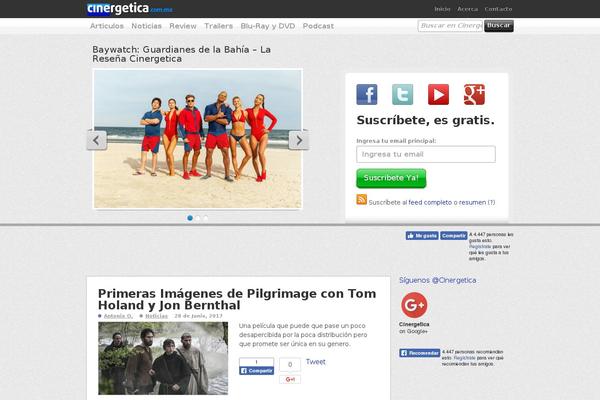The height and width of the screenshot is (400, 600).
Task: Click the article G+ share count box
Action: pos(290,365)
